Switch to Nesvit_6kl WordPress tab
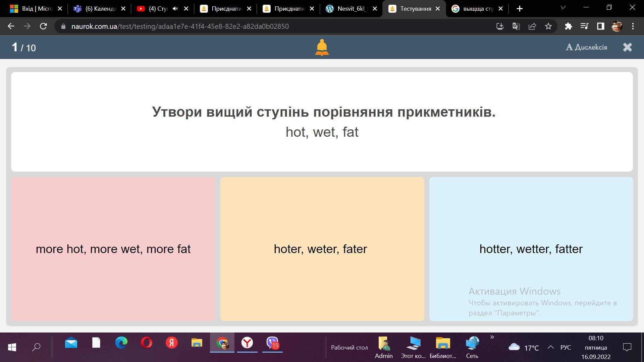644x362 pixels. tap(350, 9)
